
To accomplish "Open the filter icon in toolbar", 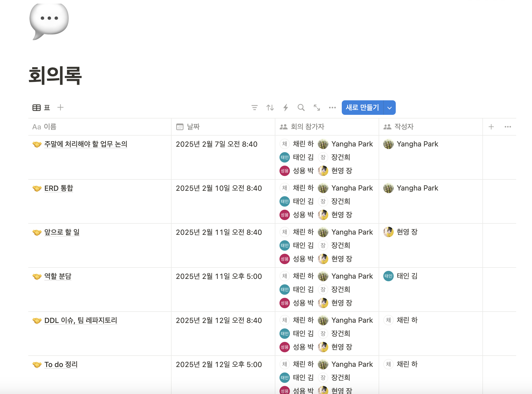I will tap(254, 108).
